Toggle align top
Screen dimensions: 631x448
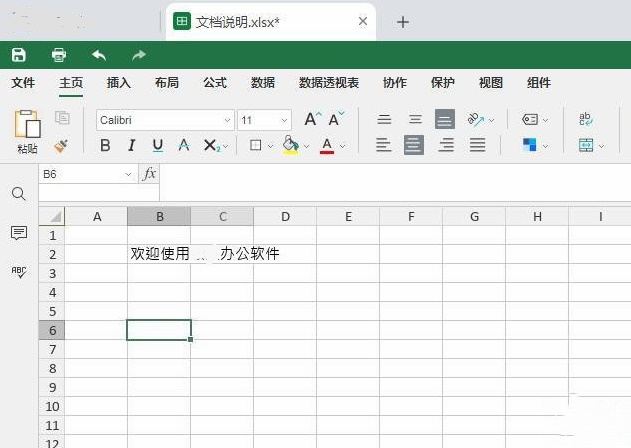[384, 119]
